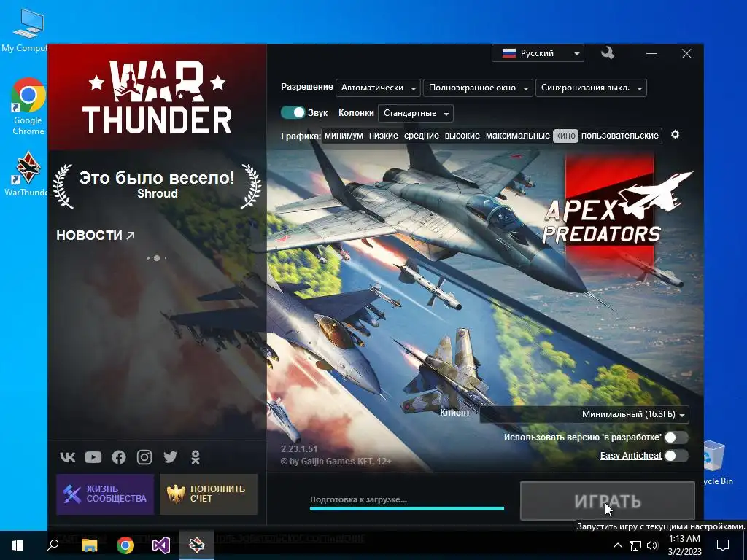747x560 pixels.
Task: Open the НОВОСТИ news link
Action: pyautogui.click(x=96, y=236)
